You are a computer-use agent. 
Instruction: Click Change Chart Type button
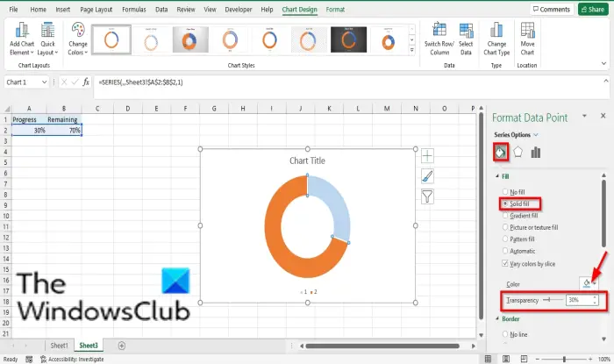tap(496, 39)
